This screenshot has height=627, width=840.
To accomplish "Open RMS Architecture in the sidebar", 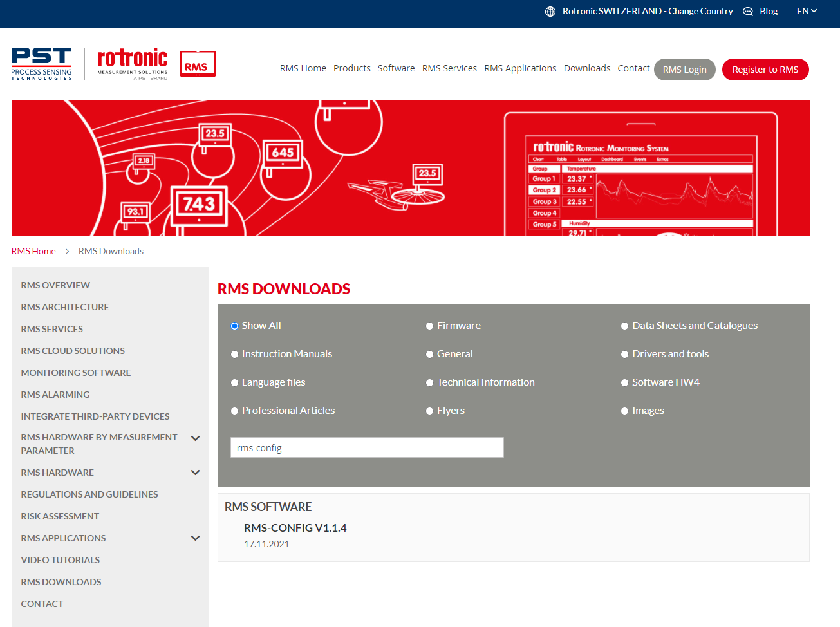I will pyautogui.click(x=65, y=307).
